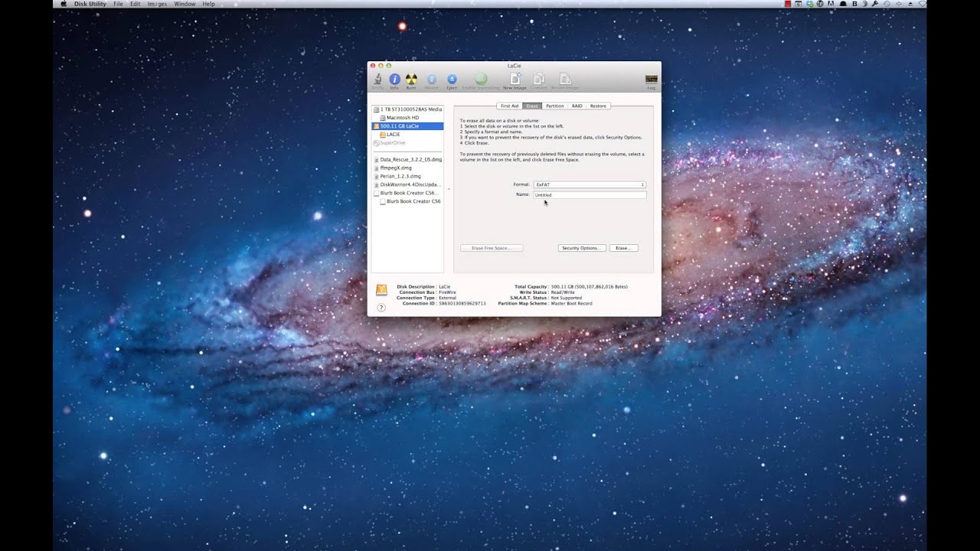This screenshot has height=551, width=980.
Task: Select the parent Blurb Book Creator CS6... image
Action: click(x=407, y=193)
